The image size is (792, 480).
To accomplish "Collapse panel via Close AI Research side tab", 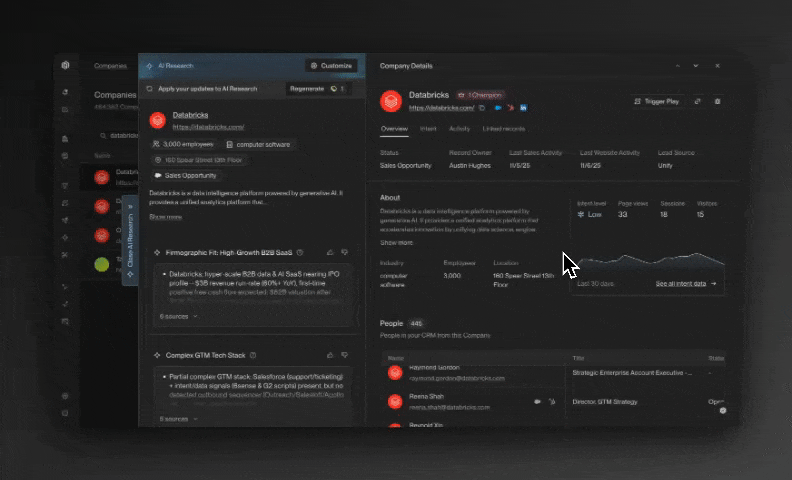I will pos(130,241).
